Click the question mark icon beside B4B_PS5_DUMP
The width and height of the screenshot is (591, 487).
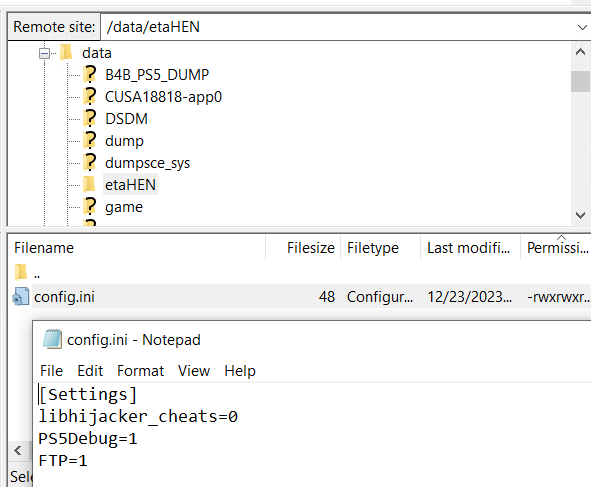(90, 74)
